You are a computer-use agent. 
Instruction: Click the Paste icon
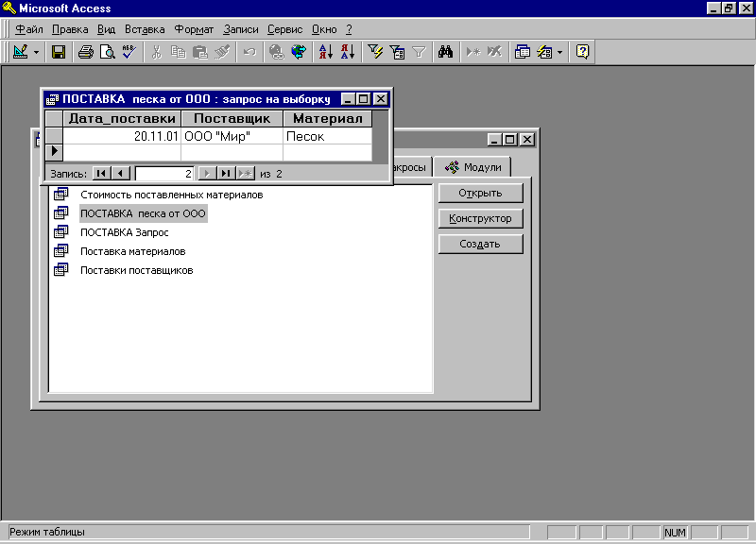tap(199, 52)
